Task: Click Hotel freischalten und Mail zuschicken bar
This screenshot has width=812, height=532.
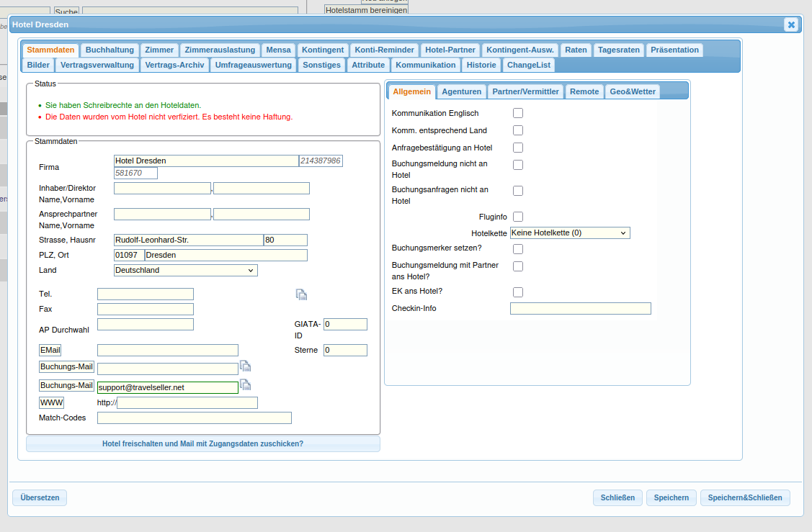Action: click(202, 443)
